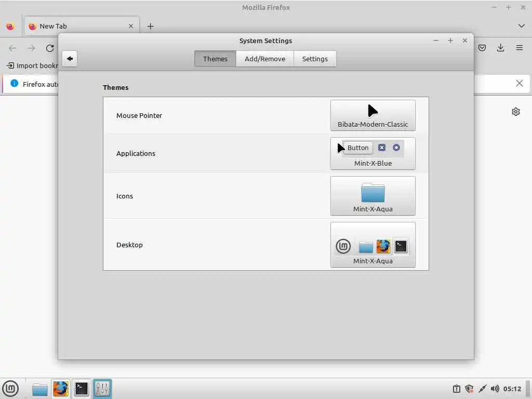Minimize the System Settings window
The image size is (532, 399).
coord(436,41)
